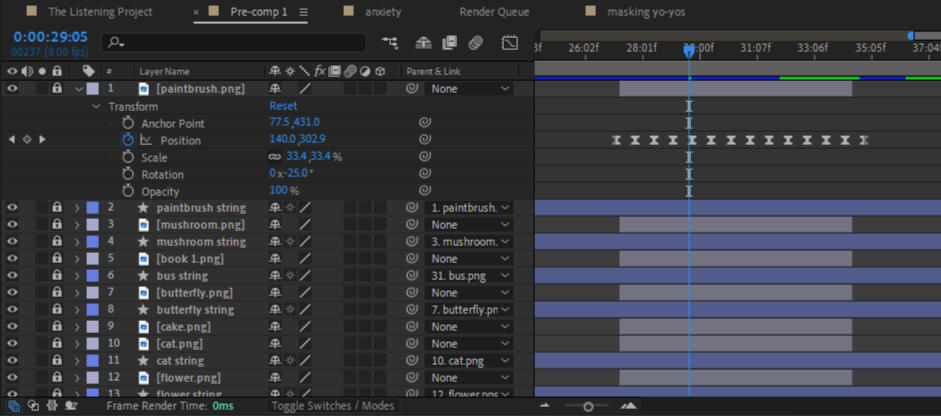Screen dimensions: 941x416
Task: Click the label color swatch of book 1.png
Action: [92, 259]
